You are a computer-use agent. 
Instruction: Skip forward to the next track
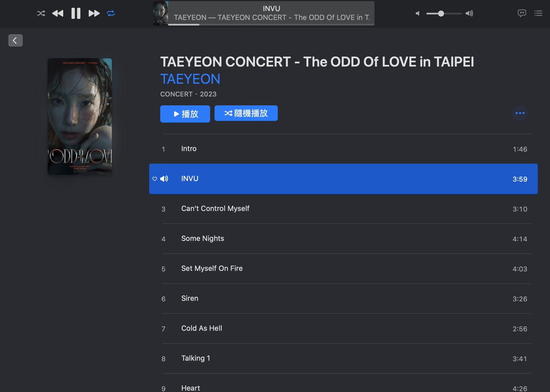pos(94,13)
